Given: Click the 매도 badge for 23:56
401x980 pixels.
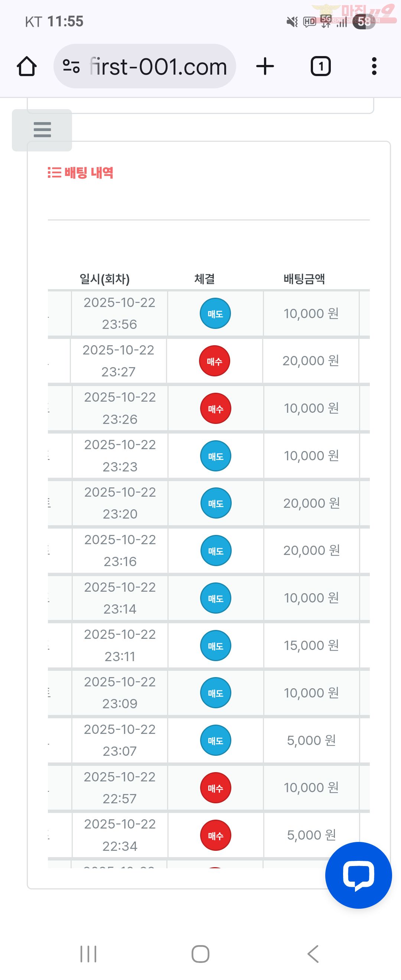Looking at the screenshot, I should click(215, 313).
